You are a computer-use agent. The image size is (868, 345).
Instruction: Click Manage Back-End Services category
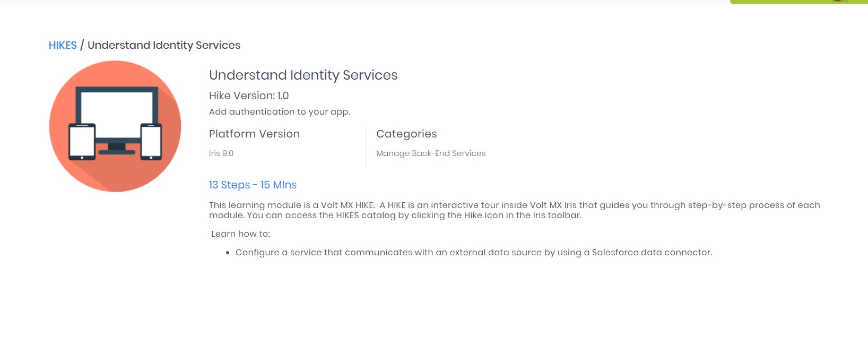tap(431, 153)
